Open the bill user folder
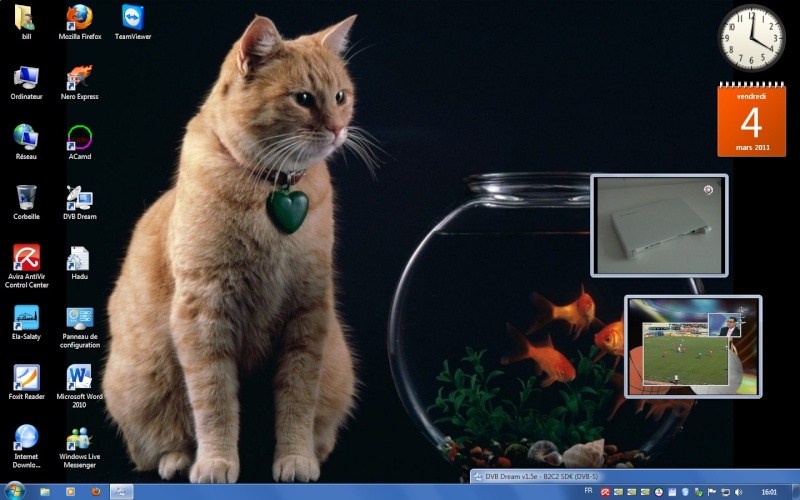The width and height of the screenshot is (800, 500). point(26,21)
